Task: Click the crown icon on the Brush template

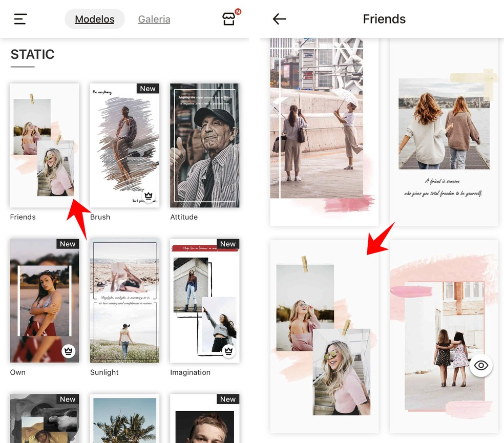Action: click(148, 196)
